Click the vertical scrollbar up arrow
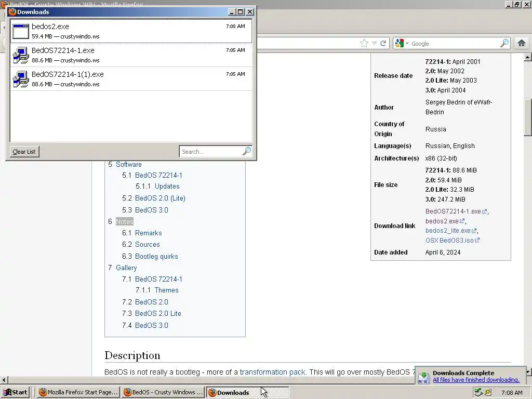 tap(528, 57)
